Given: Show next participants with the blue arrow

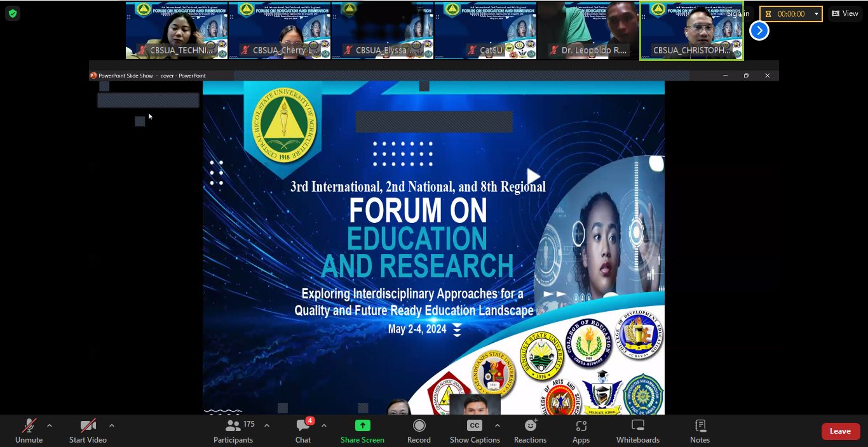Looking at the screenshot, I should point(759,30).
